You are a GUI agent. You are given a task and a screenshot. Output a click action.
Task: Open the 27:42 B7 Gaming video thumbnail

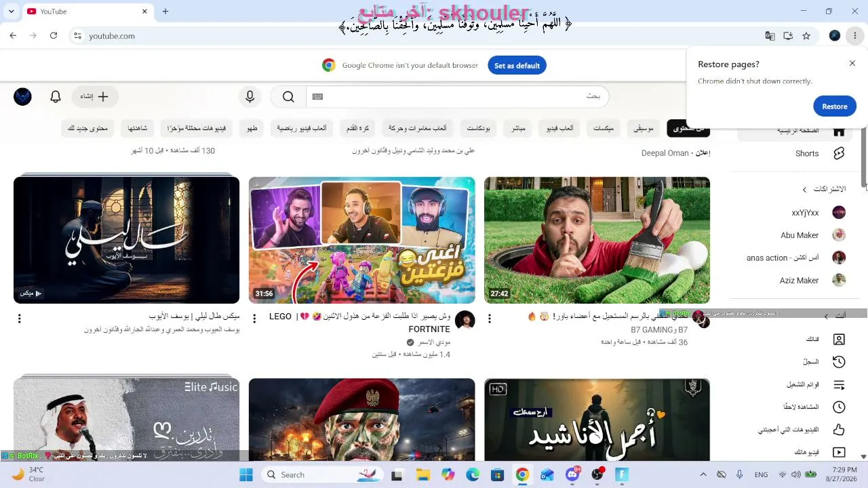(597, 240)
